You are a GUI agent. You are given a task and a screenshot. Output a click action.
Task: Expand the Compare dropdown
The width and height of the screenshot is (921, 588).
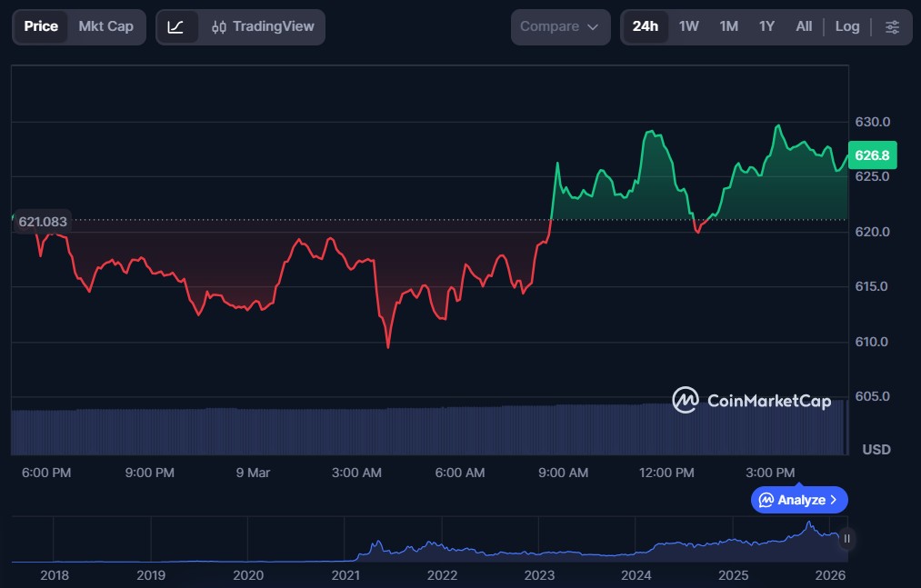(559, 27)
